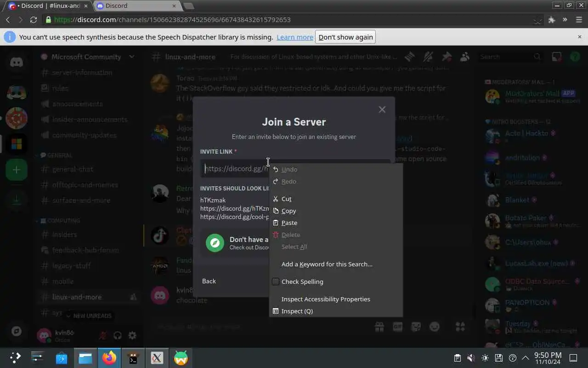
Task: Open Discord home direct messages icon
Action: coord(17,62)
